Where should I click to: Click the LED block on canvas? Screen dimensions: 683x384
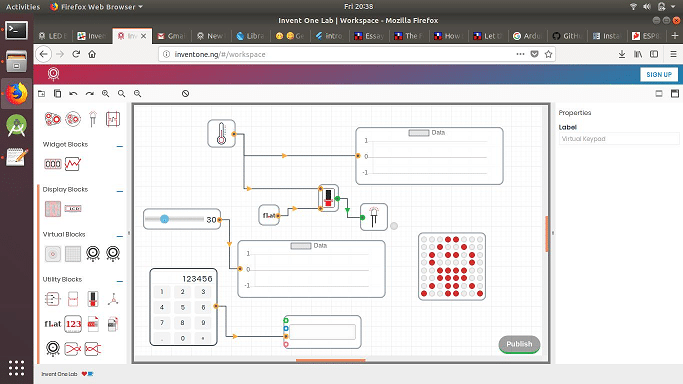pyautogui.click(x=374, y=216)
